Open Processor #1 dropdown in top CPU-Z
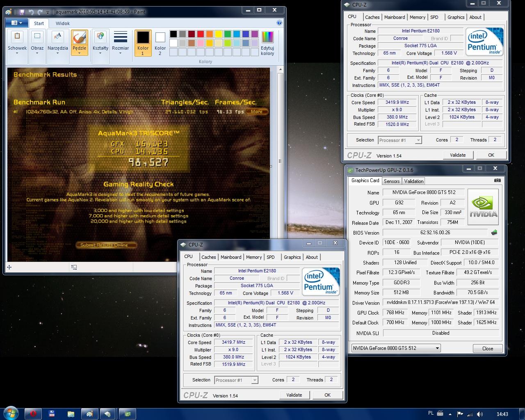525x420 pixels. tap(400, 140)
